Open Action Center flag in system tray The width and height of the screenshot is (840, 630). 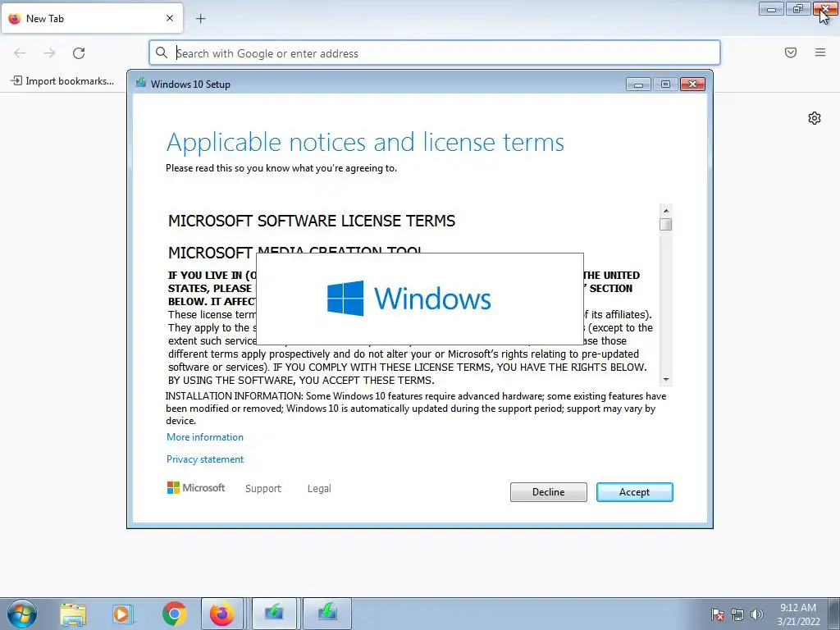717,614
